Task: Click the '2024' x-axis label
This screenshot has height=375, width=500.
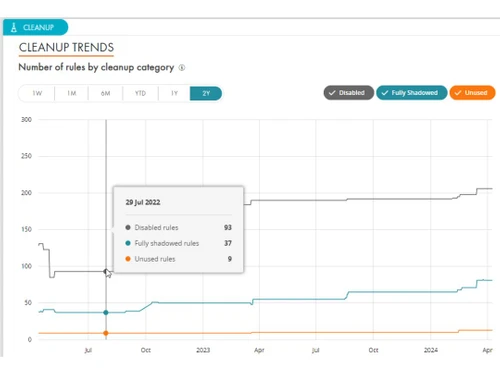Action: point(431,350)
